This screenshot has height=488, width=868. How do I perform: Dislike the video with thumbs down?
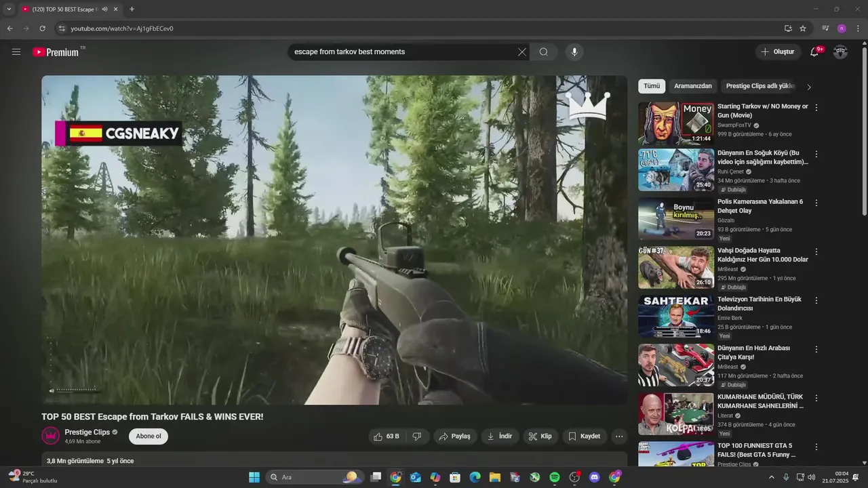[417, 436]
